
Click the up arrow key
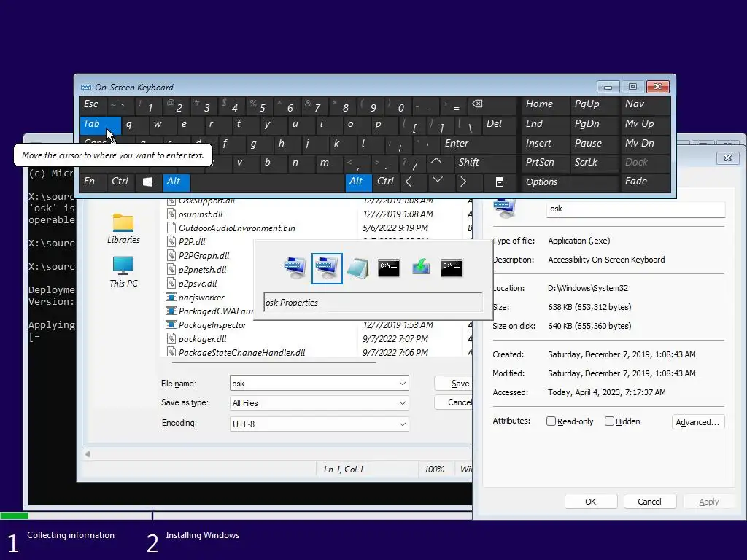click(x=436, y=162)
